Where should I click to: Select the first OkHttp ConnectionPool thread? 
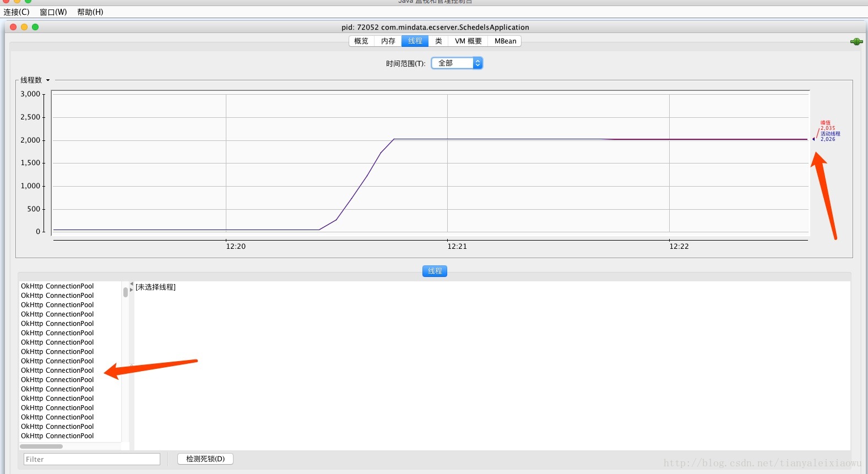(x=57, y=286)
